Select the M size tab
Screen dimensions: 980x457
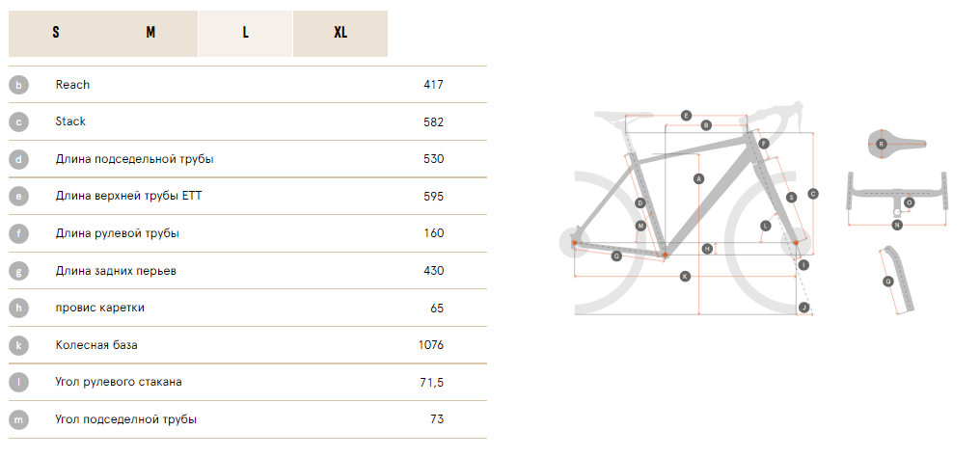pos(150,33)
